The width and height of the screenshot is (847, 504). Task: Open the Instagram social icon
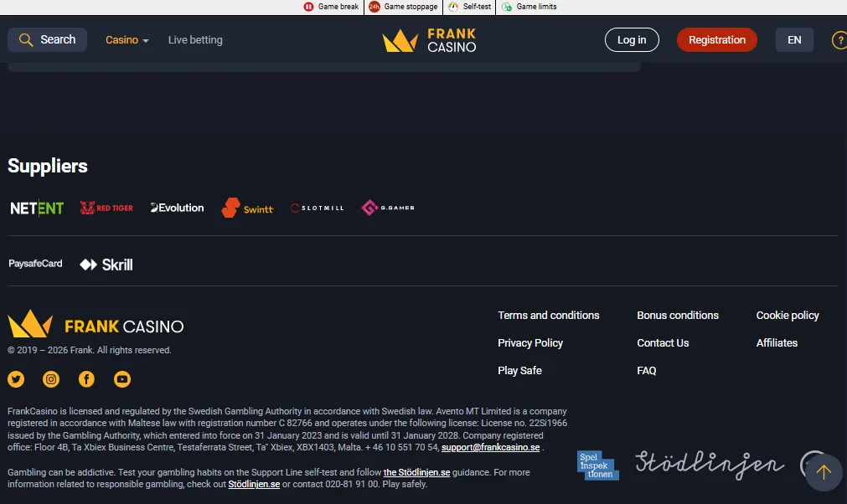[51, 379]
